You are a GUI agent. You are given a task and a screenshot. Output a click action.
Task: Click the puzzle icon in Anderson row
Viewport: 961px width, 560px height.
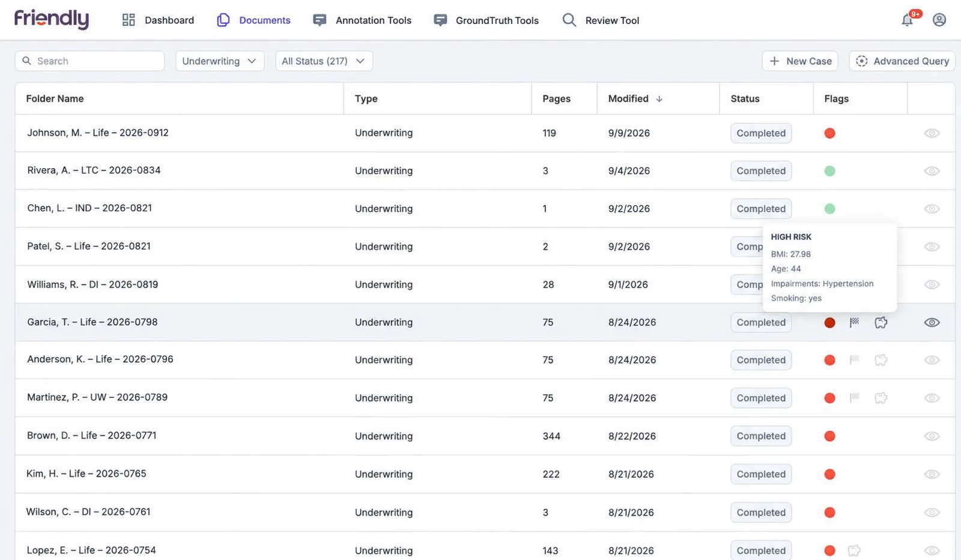[x=881, y=360]
